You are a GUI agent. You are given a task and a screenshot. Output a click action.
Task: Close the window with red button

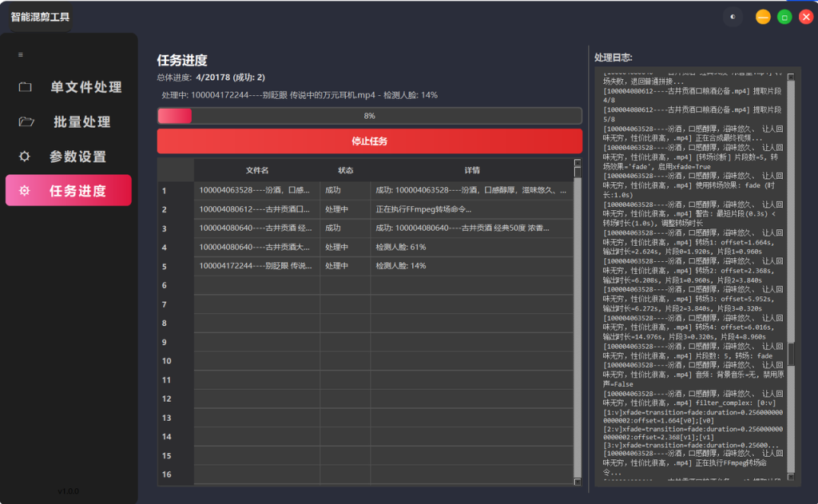pyautogui.click(x=806, y=17)
